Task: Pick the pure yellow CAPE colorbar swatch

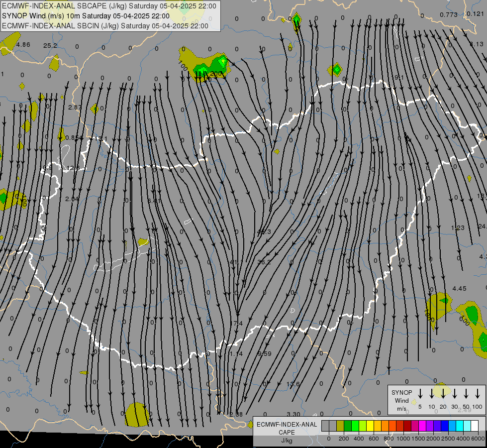Action: tap(370, 426)
